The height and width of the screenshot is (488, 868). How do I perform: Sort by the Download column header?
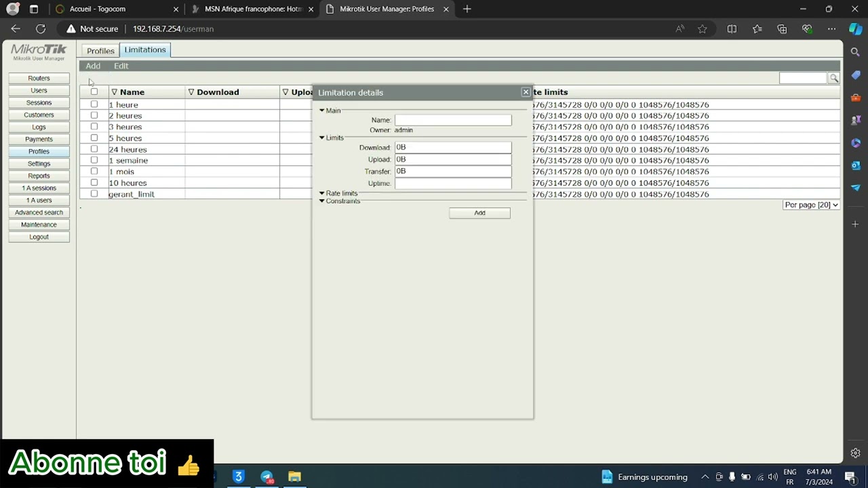click(x=218, y=92)
